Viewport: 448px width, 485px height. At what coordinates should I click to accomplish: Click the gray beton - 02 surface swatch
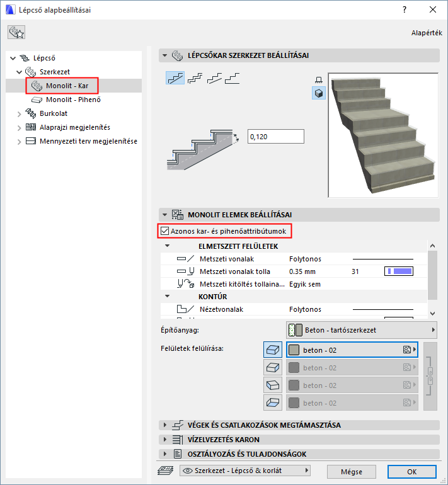pyautogui.click(x=294, y=350)
